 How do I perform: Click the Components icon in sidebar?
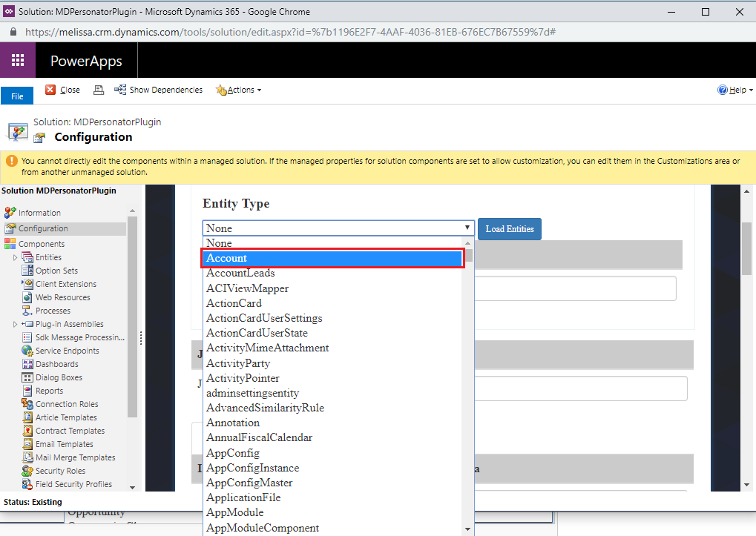click(10, 244)
